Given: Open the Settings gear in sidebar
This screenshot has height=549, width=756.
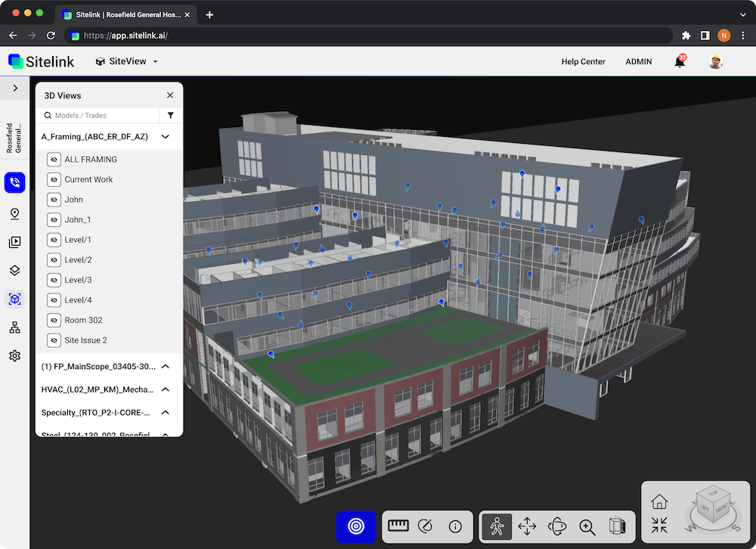Looking at the screenshot, I should pyautogui.click(x=14, y=355).
